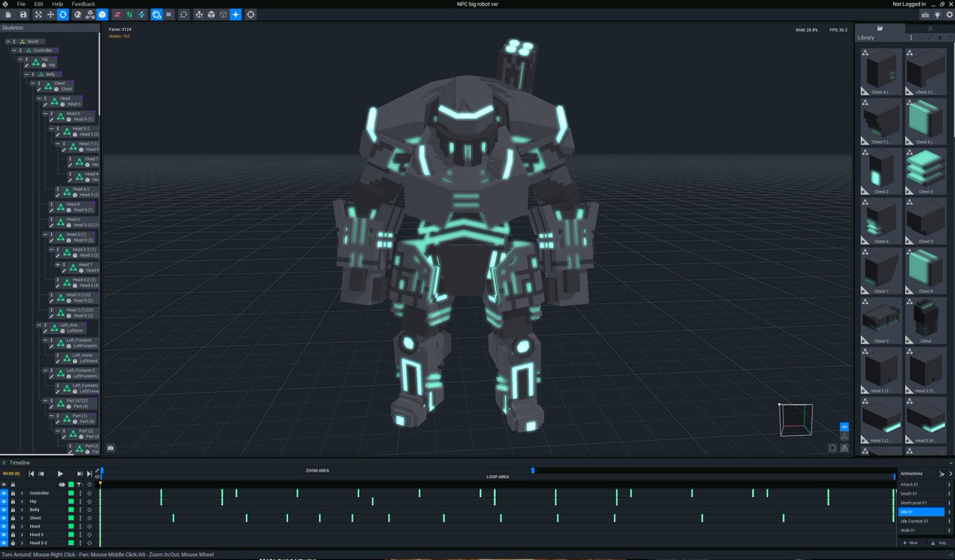Click the green color swatch of Chest track

(71, 518)
